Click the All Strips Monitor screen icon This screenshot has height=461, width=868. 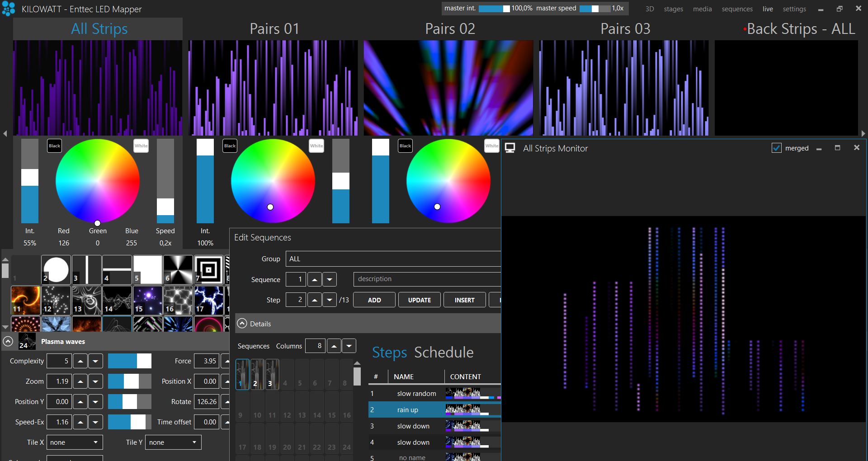point(510,148)
